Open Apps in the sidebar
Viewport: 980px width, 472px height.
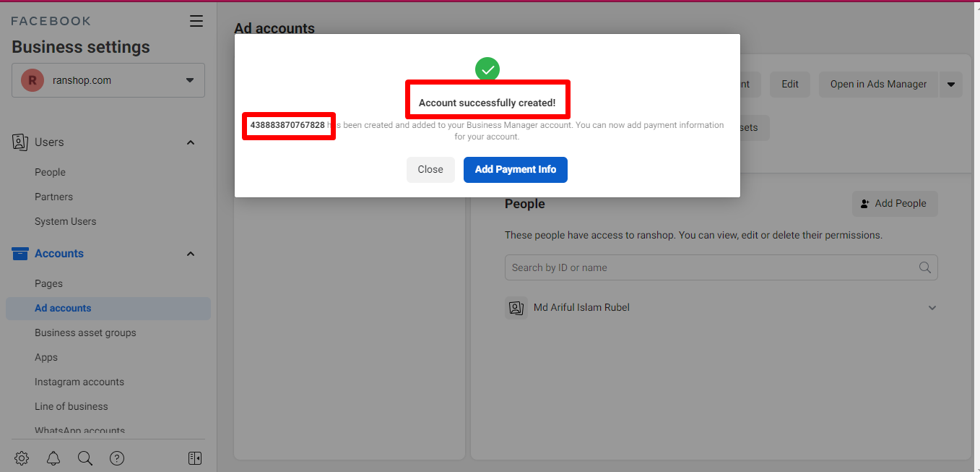[45, 357]
